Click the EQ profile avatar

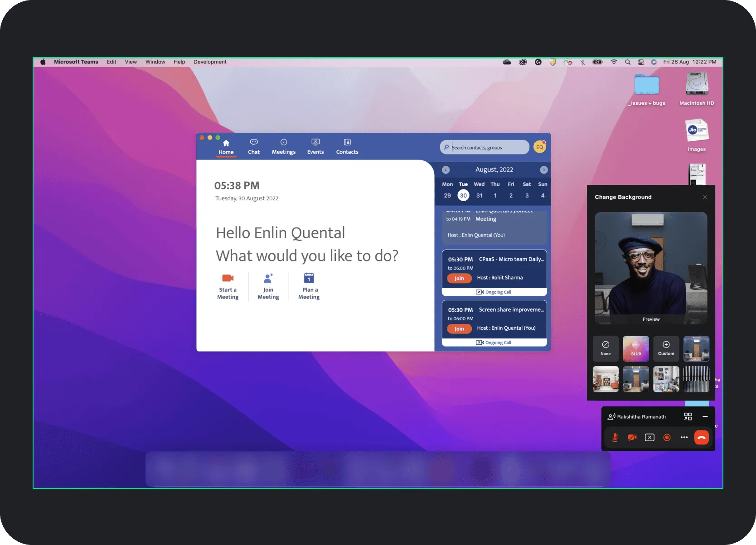point(539,147)
